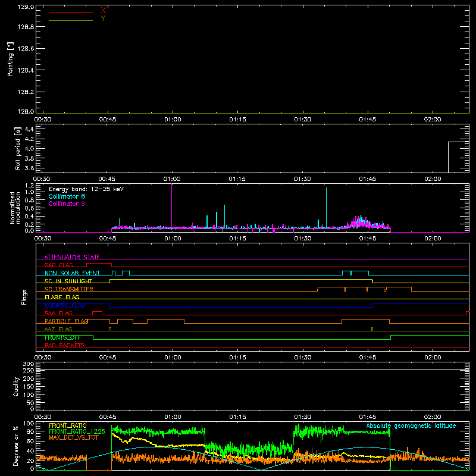
Task: Click the SAA_FLAG label
Action: 58,313
